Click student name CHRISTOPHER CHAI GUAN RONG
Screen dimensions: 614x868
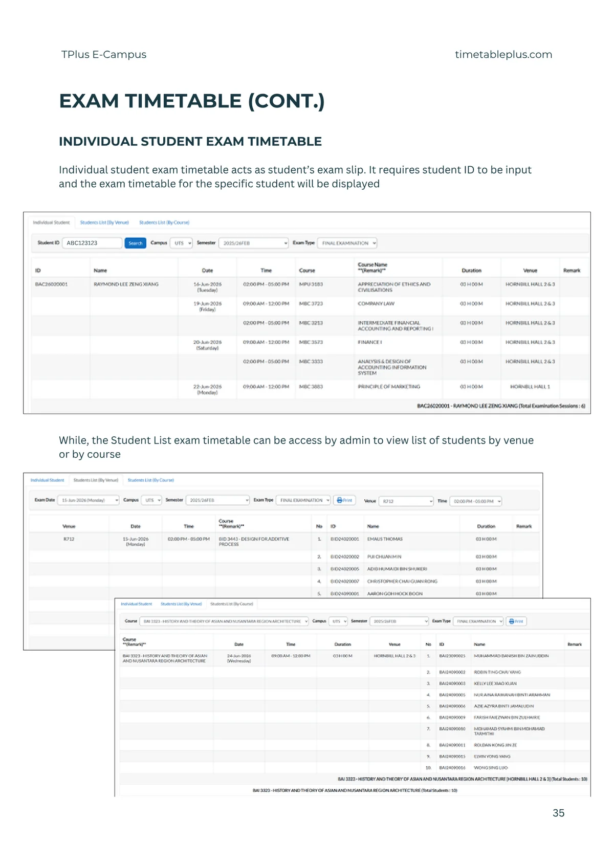click(x=402, y=581)
